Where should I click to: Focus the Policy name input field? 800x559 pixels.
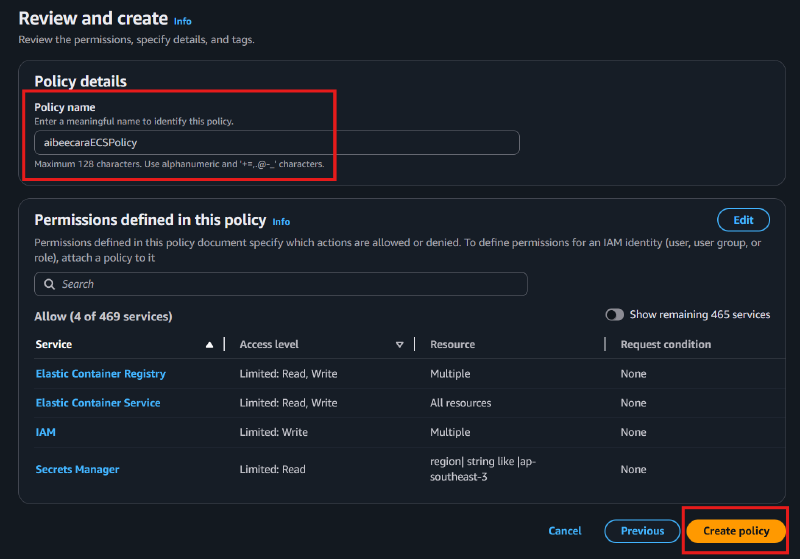click(277, 143)
